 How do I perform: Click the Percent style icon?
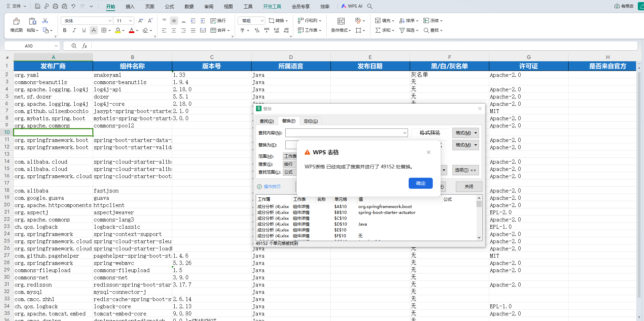257,30
